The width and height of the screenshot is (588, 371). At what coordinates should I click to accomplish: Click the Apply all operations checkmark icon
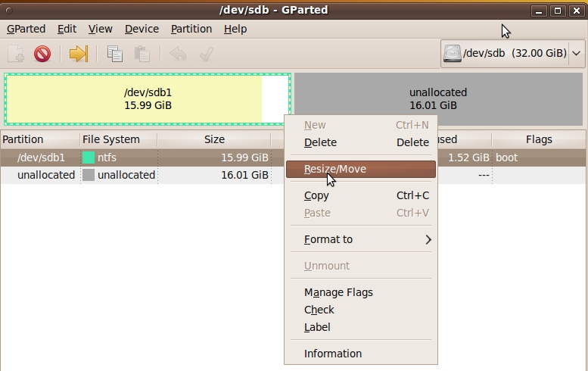pos(205,54)
